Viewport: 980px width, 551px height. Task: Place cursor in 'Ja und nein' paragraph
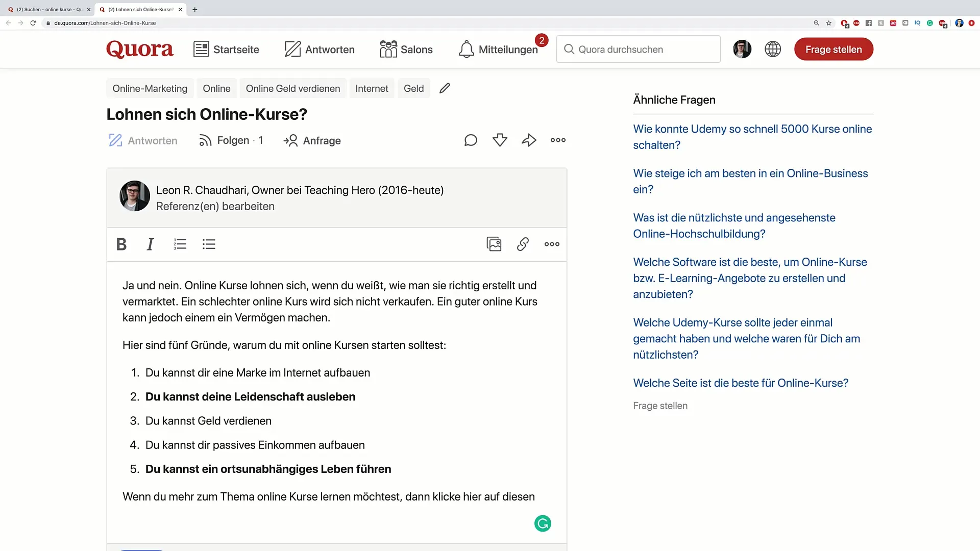[330, 302]
